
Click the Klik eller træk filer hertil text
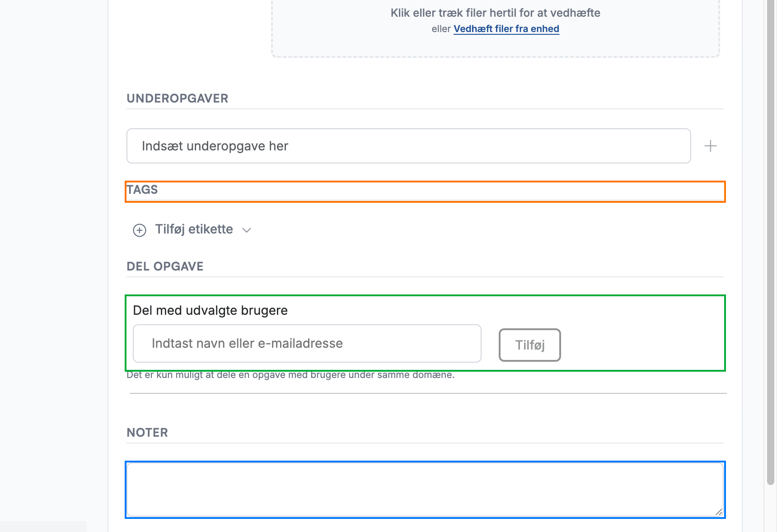point(495,13)
